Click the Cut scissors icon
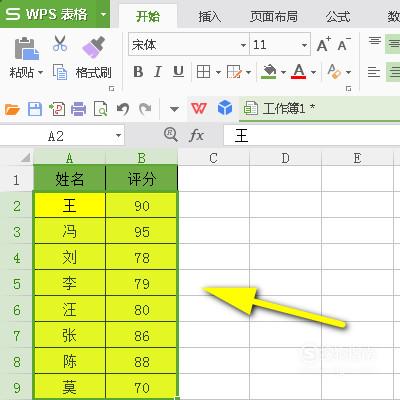The width and height of the screenshot is (400, 400). (x=60, y=43)
